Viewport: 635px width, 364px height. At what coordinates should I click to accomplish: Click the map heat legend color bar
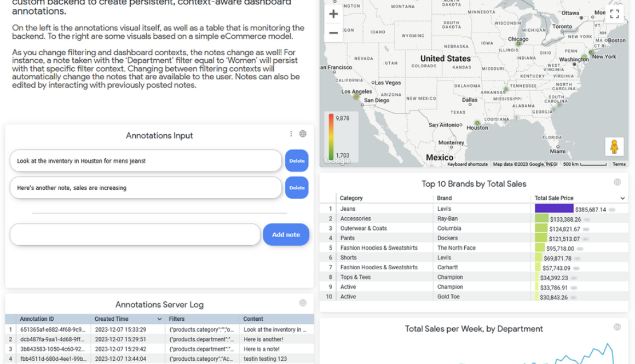coord(331,136)
